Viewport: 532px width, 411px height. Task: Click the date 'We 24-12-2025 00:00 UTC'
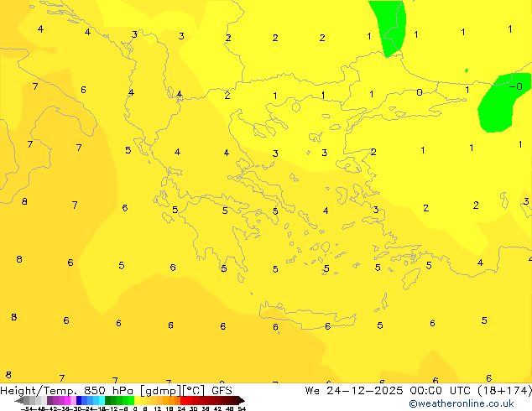(x=389, y=391)
